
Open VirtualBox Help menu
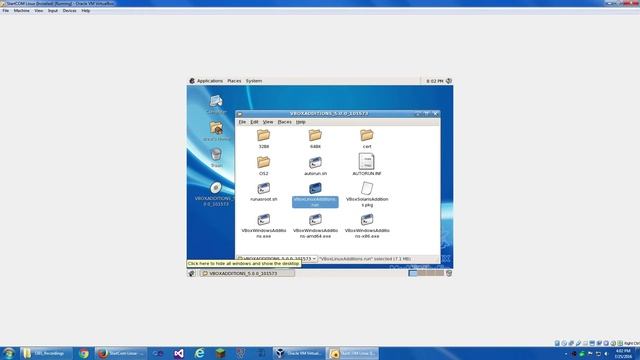(x=85, y=11)
